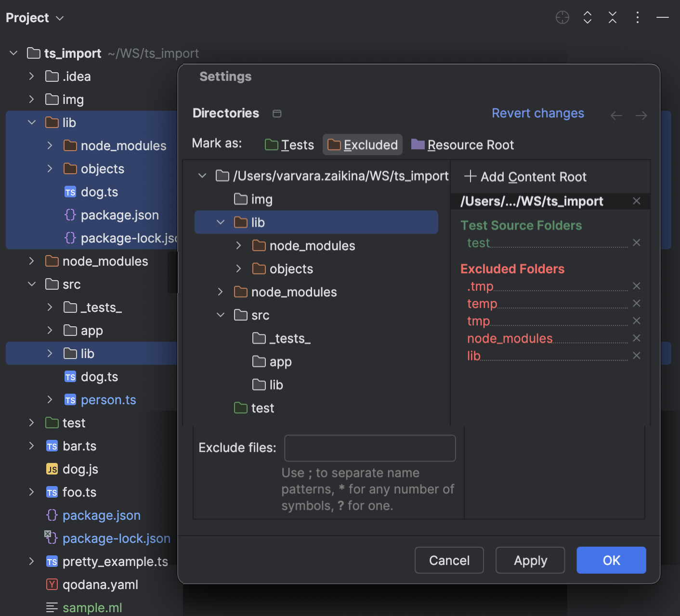Click the Collapse All icon in Project toolbar
Viewport: 680px width, 616px height.
pyautogui.click(x=612, y=17)
